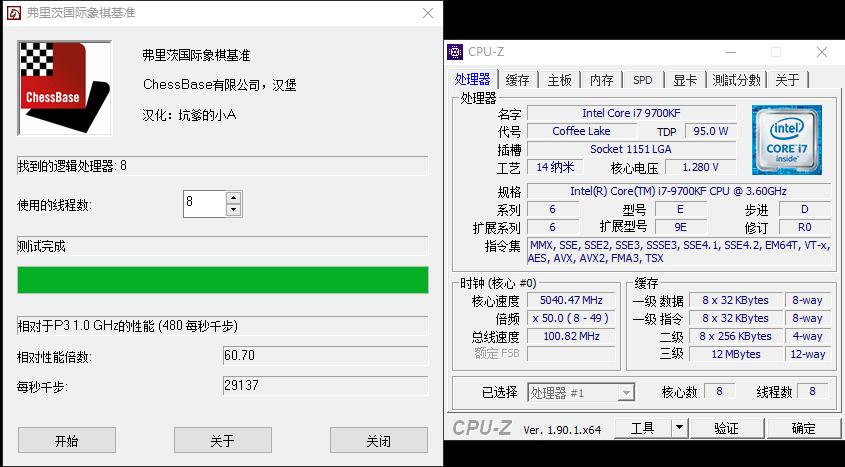Click the 14 纳米 process value
Viewport: 845px width, 467px height.
point(555,167)
